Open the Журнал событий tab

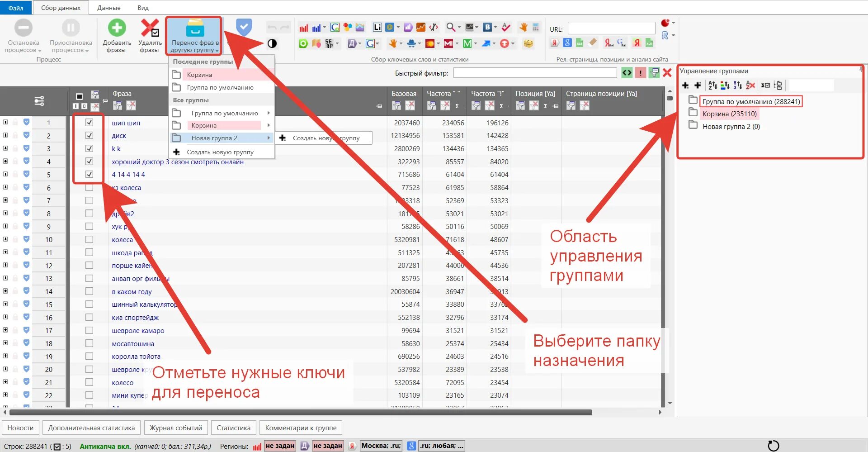pos(176,428)
